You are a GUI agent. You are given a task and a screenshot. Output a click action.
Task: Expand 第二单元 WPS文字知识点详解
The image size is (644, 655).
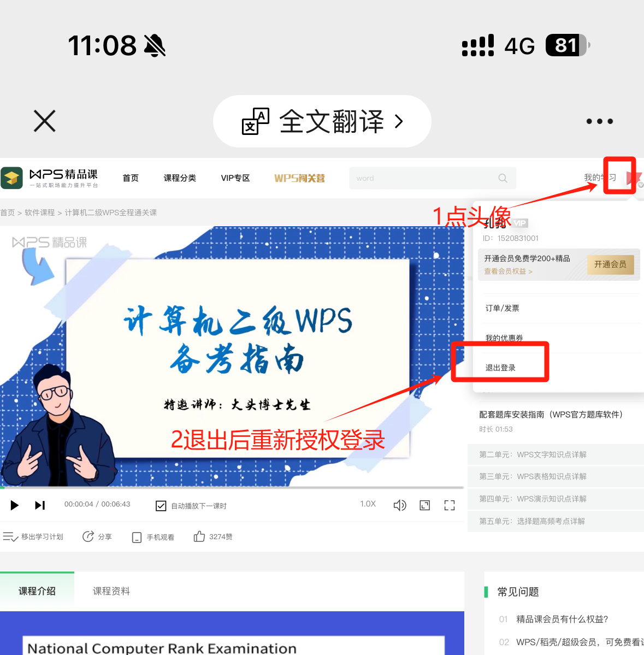(x=533, y=455)
